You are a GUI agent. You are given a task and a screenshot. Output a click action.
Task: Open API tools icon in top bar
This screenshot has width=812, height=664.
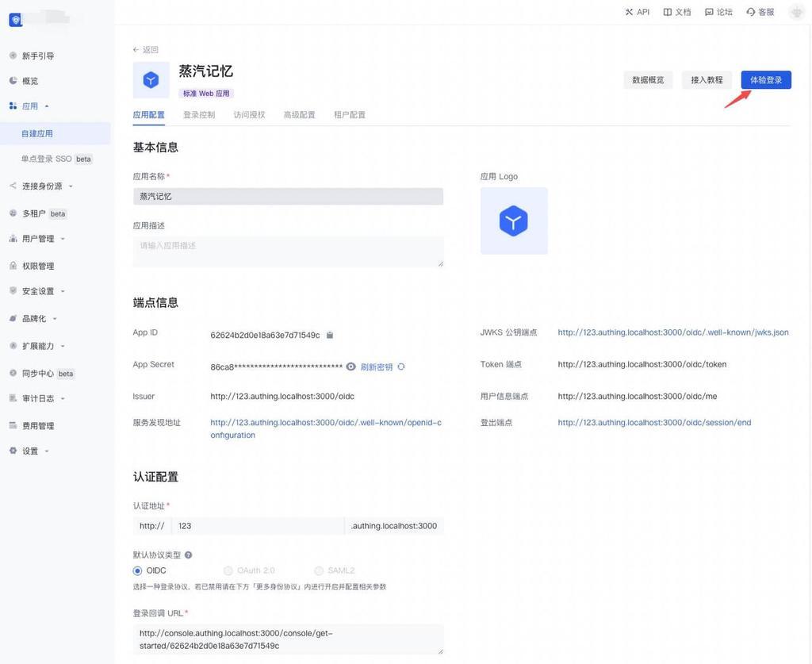click(x=629, y=12)
